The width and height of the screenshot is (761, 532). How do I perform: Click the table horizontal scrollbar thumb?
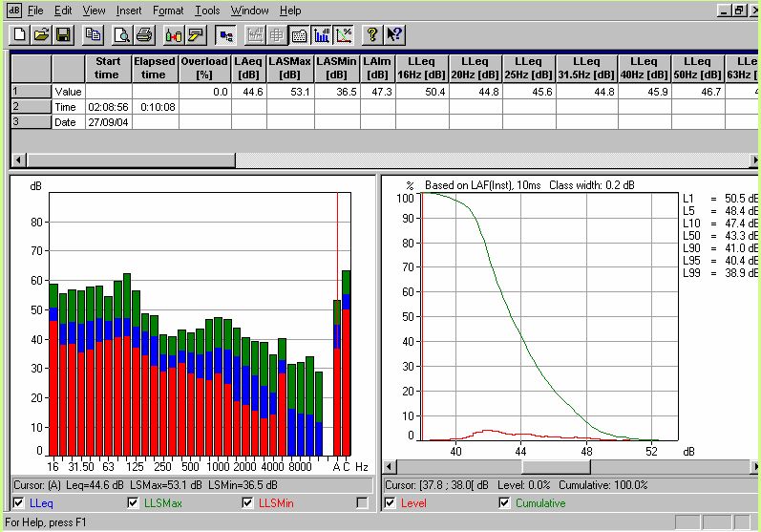(131, 160)
